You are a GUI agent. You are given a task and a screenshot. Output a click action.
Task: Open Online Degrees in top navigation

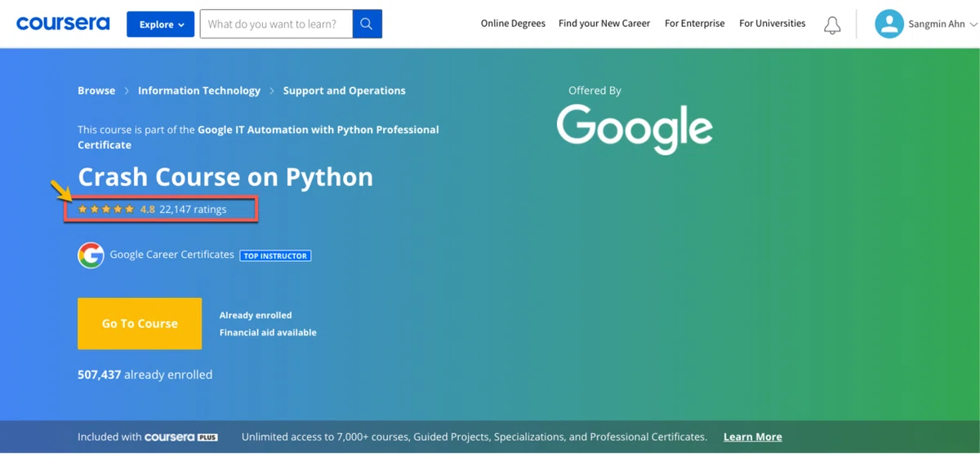513,24
